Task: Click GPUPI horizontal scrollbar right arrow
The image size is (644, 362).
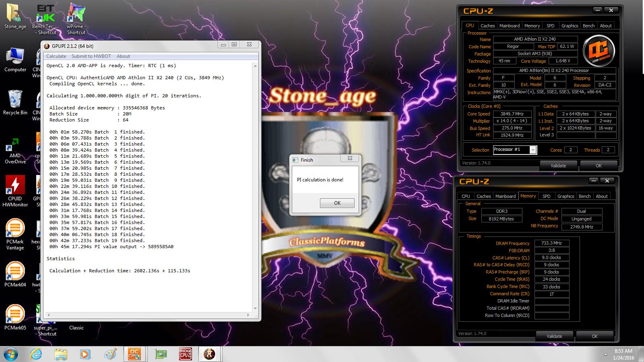Action: tap(249, 315)
